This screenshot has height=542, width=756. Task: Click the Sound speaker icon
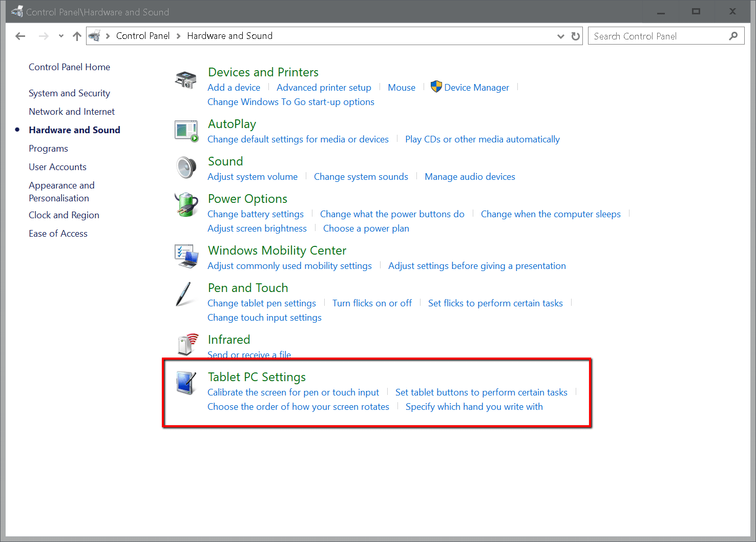click(x=186, y=168)
